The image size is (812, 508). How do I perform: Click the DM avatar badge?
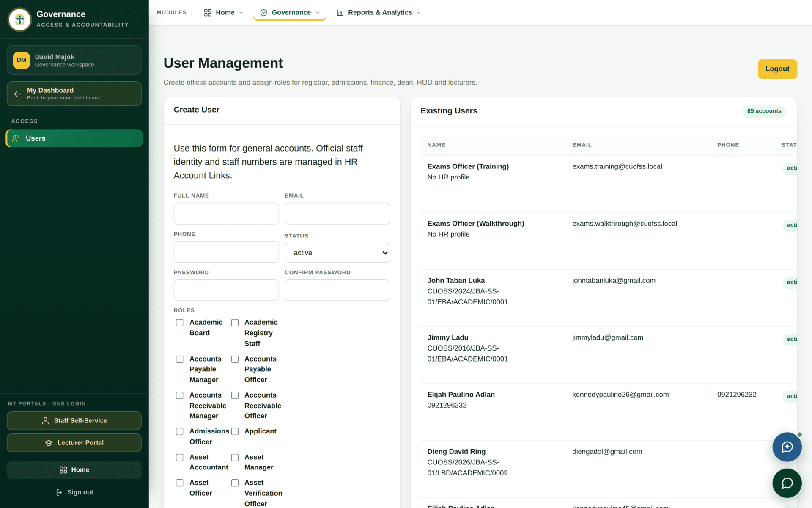(x=21, y=60)
